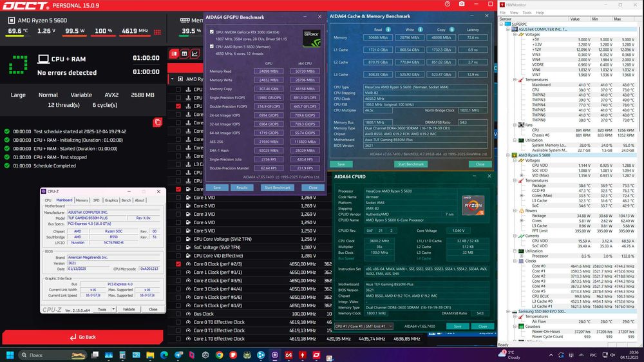644x362 pixels.
Task: Collapse Clocks node in HWMonitor
Action: [515, 261]
